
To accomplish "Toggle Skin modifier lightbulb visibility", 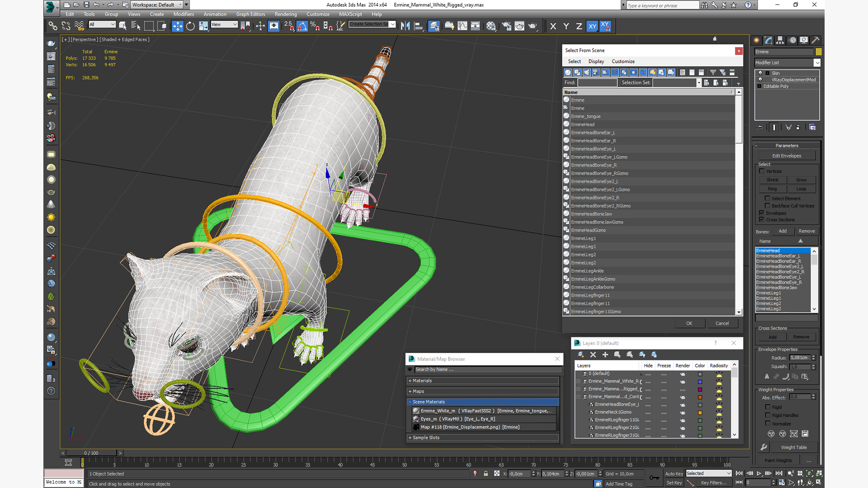I will click(x=760, y=73).
